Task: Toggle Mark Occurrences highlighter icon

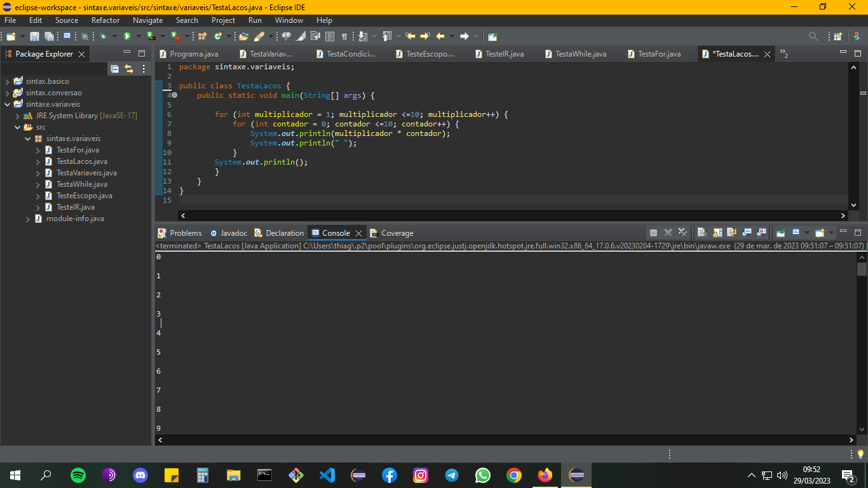Action: coord(301,36)
